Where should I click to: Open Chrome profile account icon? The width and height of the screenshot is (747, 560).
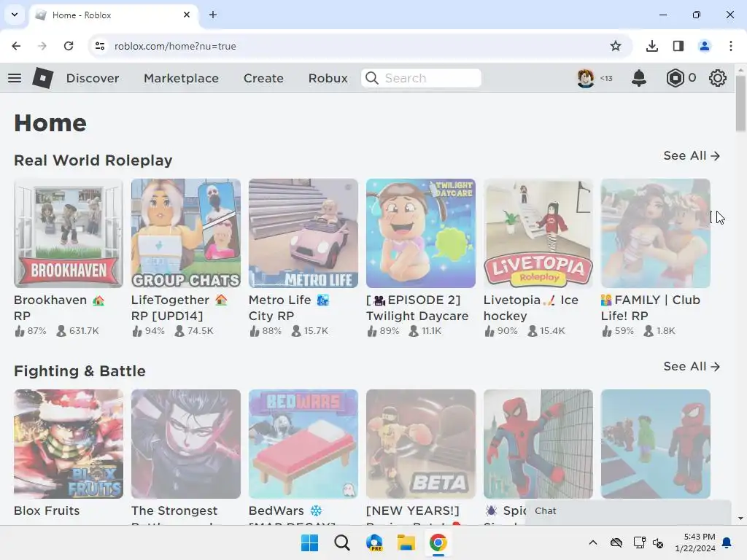(x=704, y=46)
